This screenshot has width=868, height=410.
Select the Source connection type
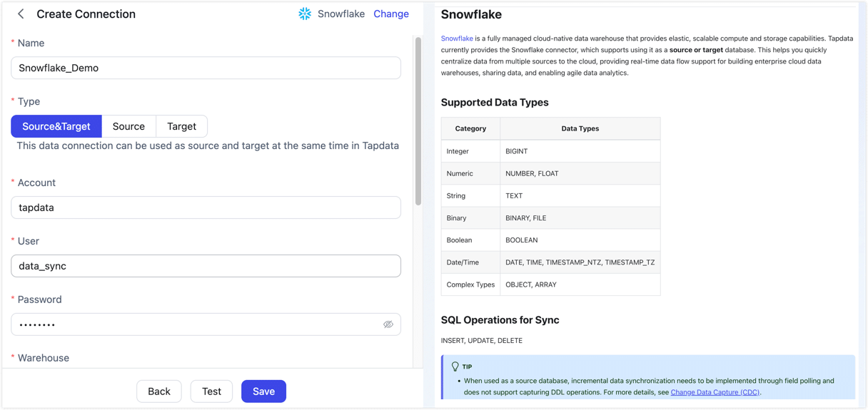(x=128, y=126)
